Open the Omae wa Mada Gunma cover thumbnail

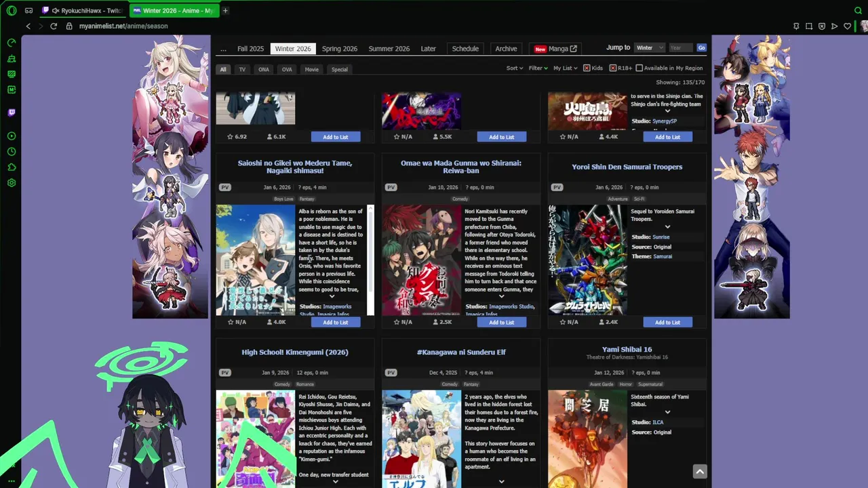[x=421, y=260]
